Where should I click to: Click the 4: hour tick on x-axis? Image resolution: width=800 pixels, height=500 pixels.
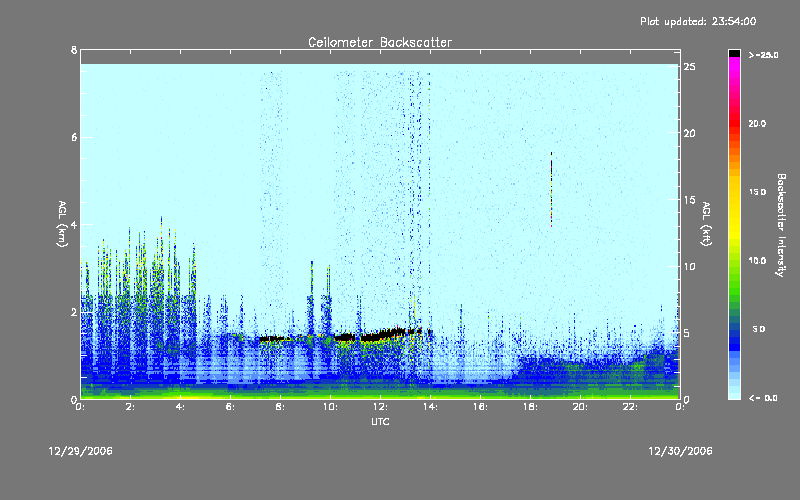181,407
